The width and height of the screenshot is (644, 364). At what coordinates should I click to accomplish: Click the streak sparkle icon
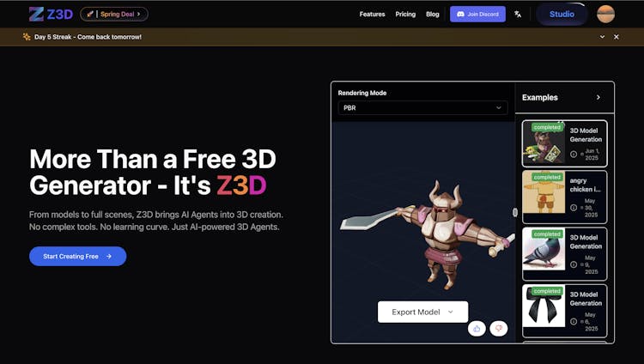(x=27, y=37)
